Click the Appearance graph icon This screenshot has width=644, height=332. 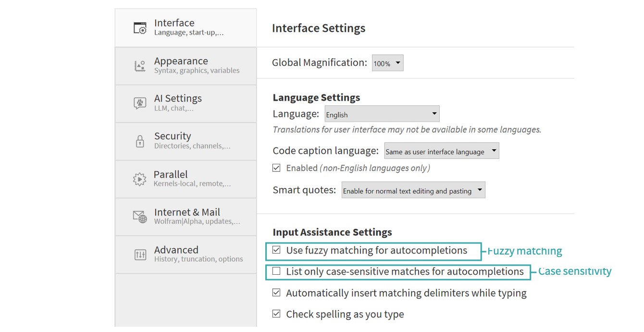(x=140, y=66)
